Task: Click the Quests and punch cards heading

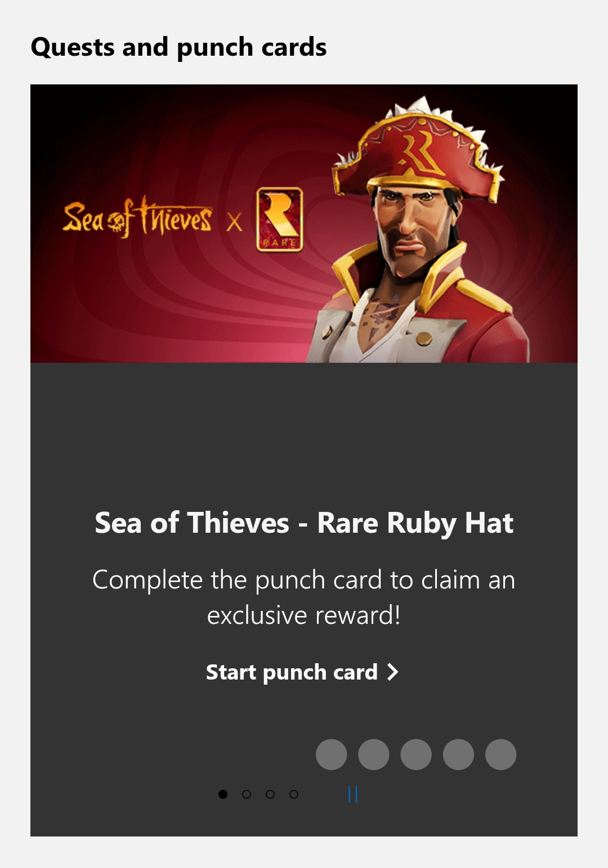Action: point(178,47)
